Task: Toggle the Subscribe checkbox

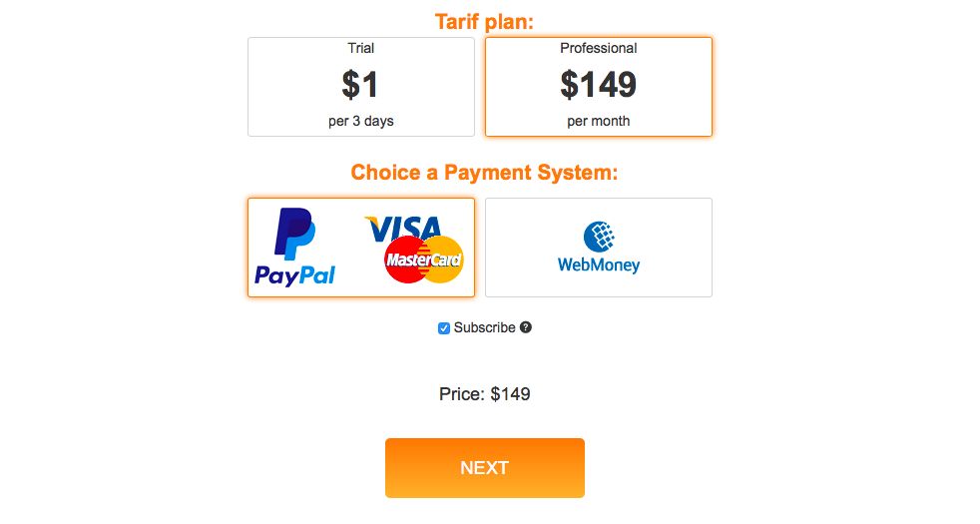Action: tap(444, 328)
